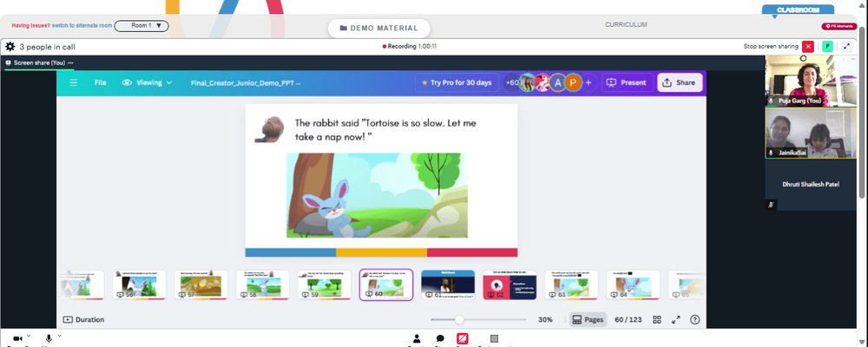This screenshot has width=868, height=347.
Task: Select slide thumbnail 63
Action: [x=571, y=285]
